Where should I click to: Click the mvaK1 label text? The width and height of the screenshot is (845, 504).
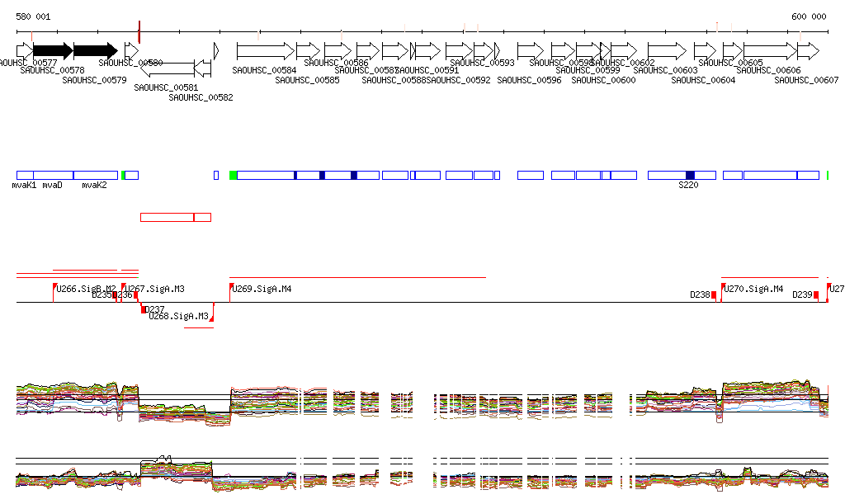click(x=24, y=186)
